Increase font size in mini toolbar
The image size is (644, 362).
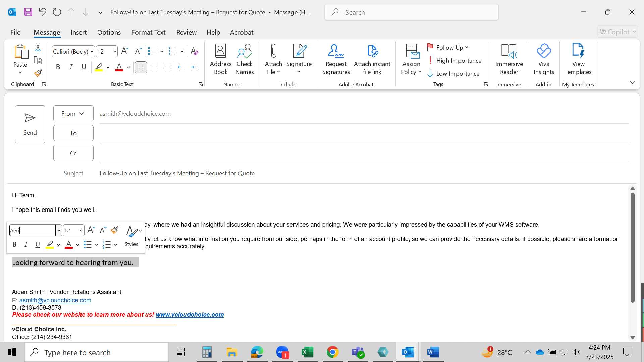pyautogui.click(x=91, y=230)
